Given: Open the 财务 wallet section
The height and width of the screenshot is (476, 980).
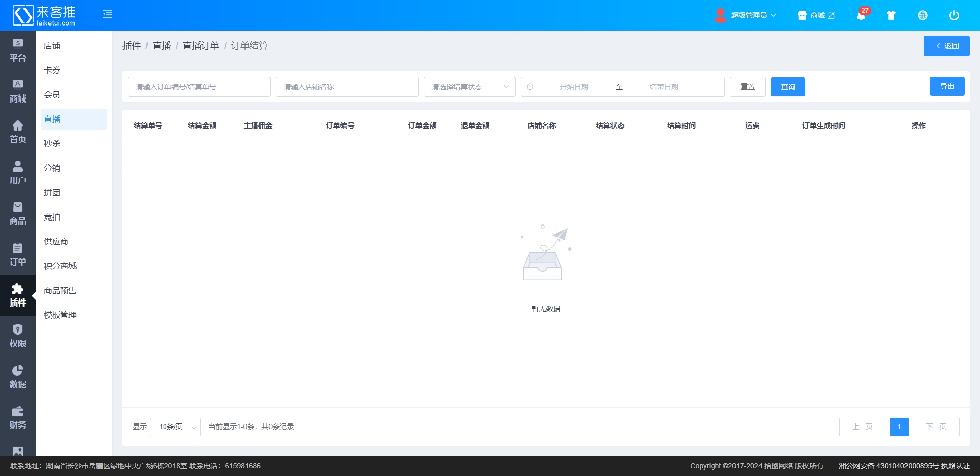Looking at the screenshot, I should (x=18, y=418).
